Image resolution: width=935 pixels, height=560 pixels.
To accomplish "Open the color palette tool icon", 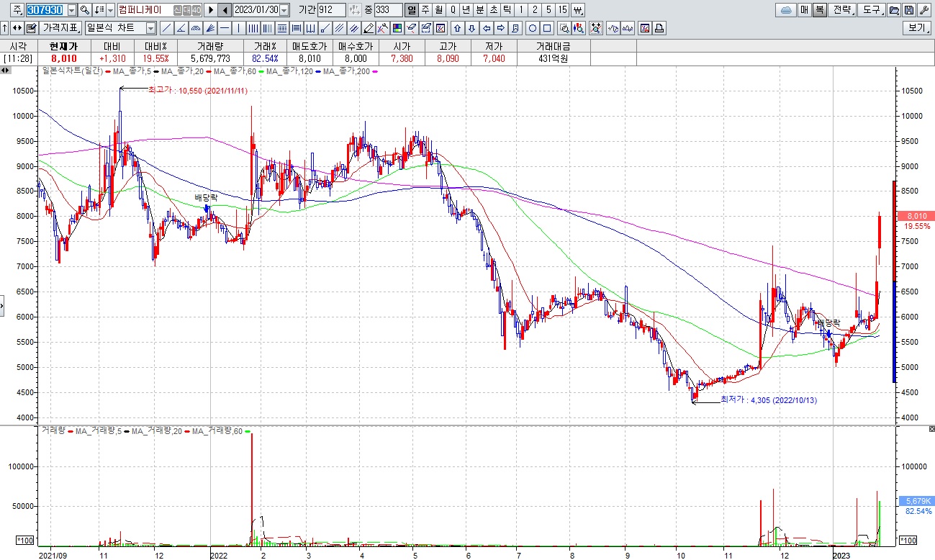I will 397,28.
